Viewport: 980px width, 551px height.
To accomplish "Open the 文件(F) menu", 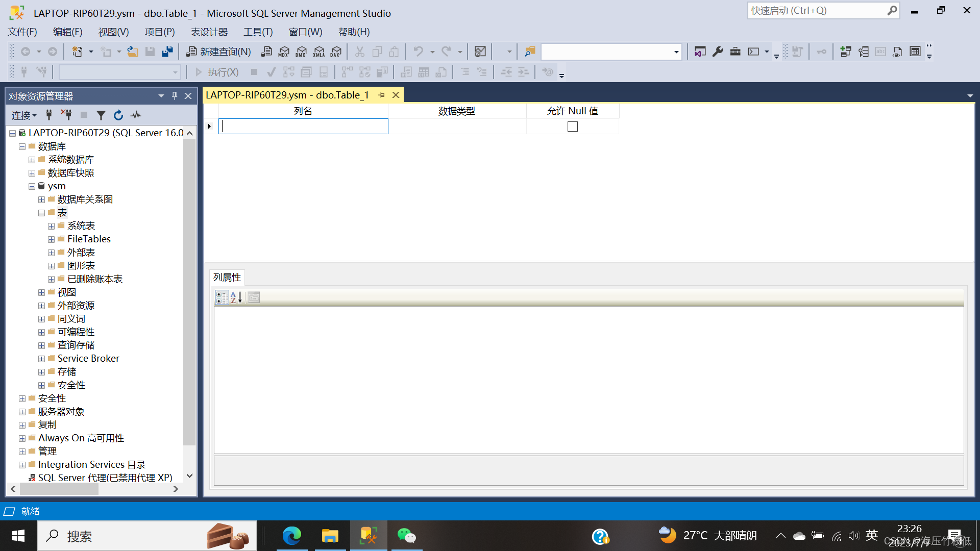I will (x=22, y=32).
